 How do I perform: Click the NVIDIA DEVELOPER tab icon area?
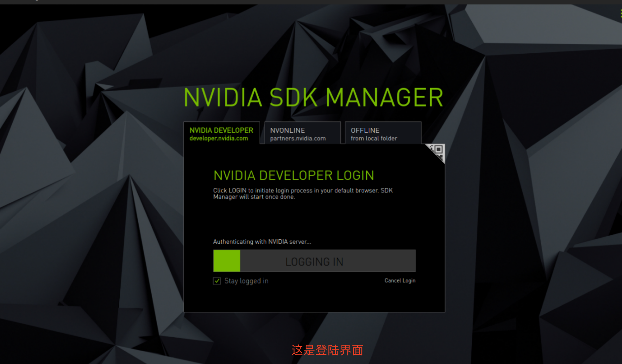click(221, 134)
